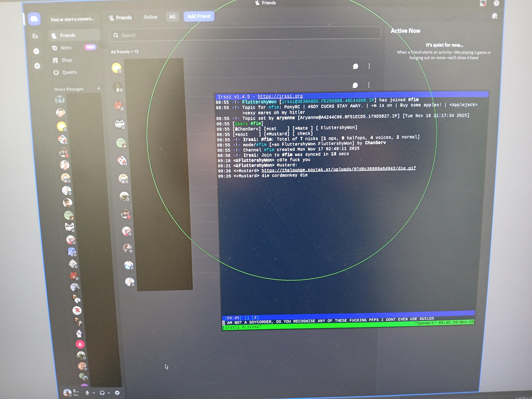The height and width of the screenshot is (399, 532).
Task: Open user settings gear icon
Action: pyautogui.click(x=117, y=393)
